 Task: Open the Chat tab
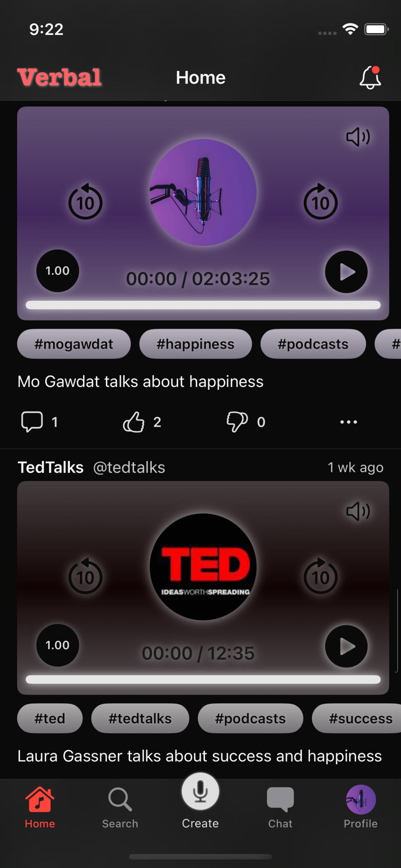coord(280,808)
